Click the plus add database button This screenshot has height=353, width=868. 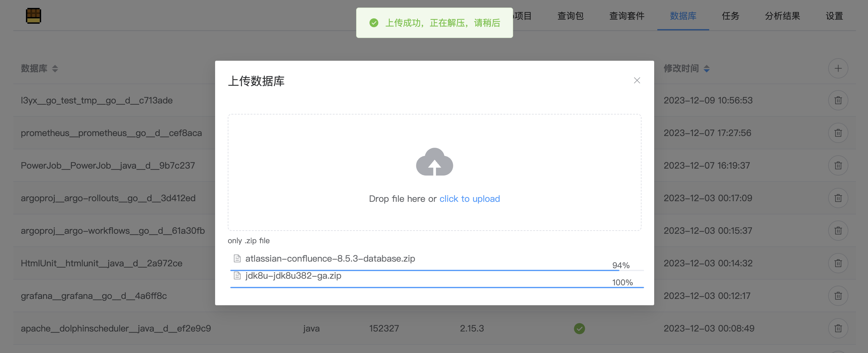838,69
